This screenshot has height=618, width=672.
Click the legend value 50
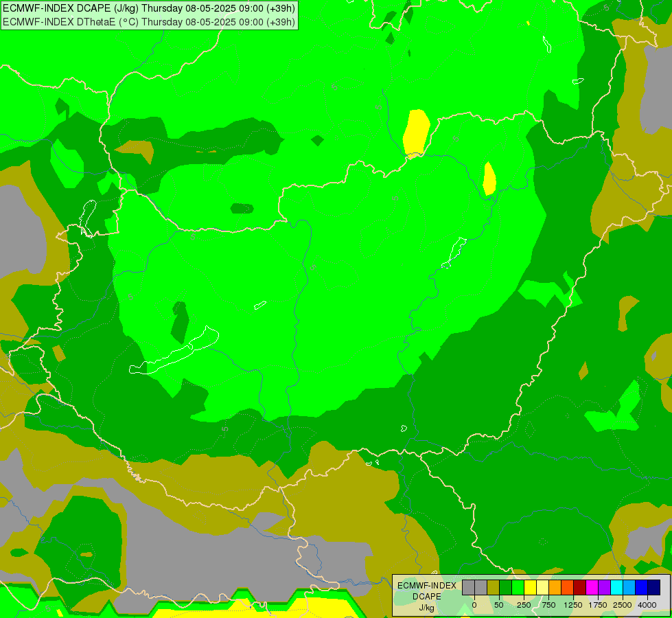click(x=499, y=605)
